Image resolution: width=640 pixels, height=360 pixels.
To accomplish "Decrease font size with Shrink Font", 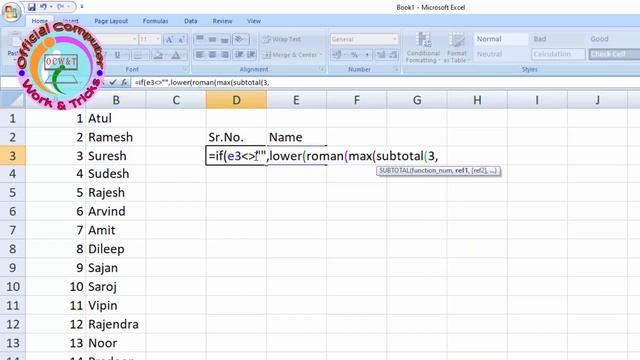I will (x=181, y=39).
